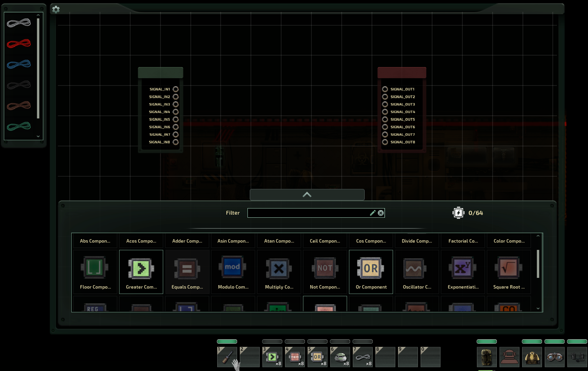Select the brown wire coil
This screenshot has height=371, width=588.
[x=19, y=105]
